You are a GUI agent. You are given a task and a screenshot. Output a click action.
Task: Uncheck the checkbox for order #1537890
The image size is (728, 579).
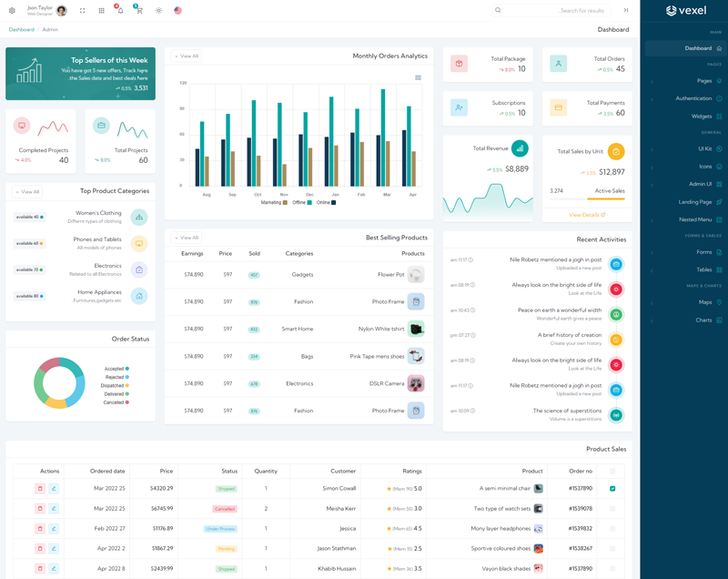612,489
